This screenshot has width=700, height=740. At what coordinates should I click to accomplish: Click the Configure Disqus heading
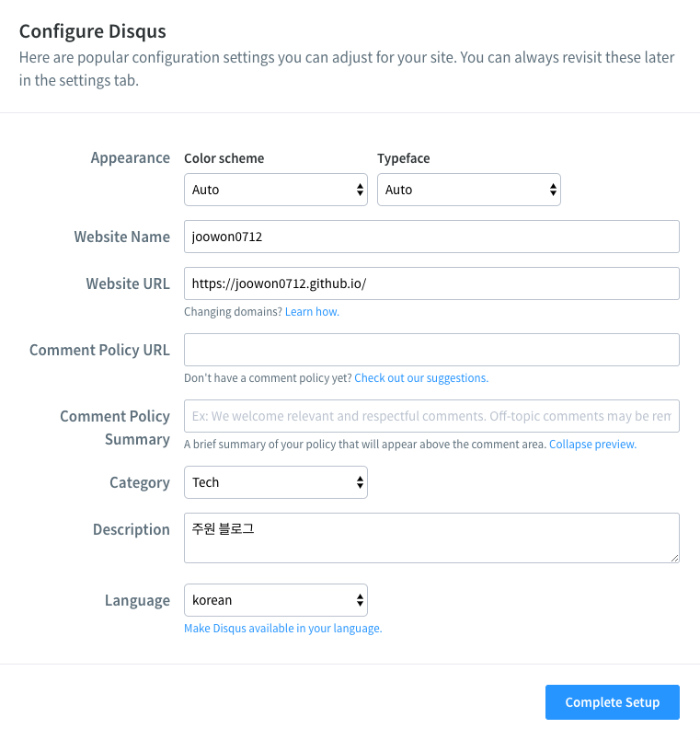pyautogui.click(x=93, y=31)
